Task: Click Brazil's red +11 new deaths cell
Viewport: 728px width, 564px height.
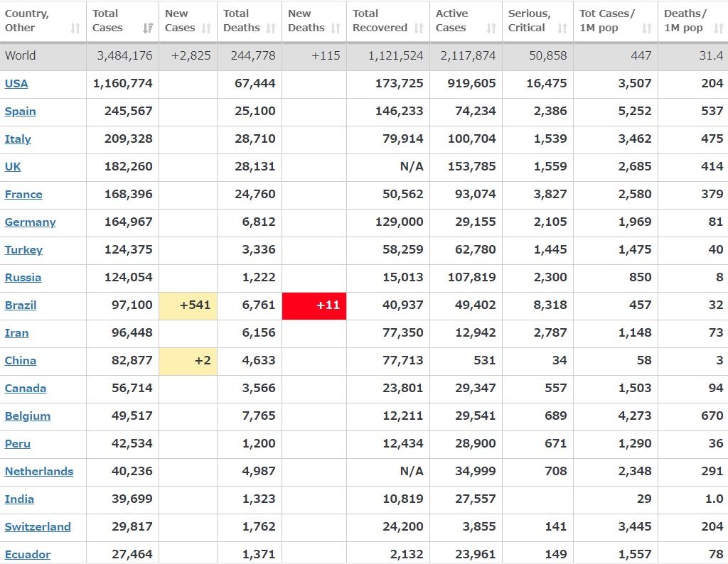Action: [314, 305]
